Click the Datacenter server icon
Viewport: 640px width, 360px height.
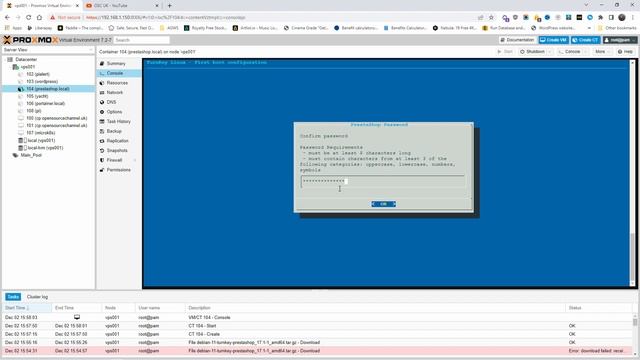[10, 60]
